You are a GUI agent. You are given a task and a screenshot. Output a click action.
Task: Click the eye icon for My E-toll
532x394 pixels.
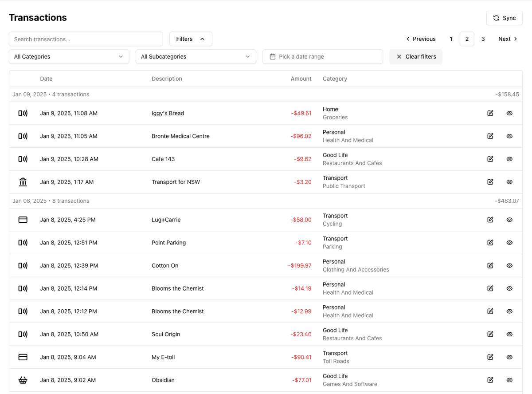click(x=509, y=357)
